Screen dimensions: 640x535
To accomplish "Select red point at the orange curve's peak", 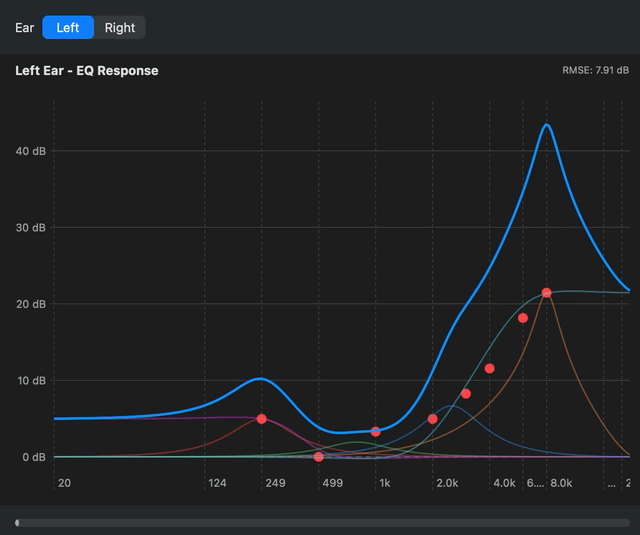I will (546, 293).
